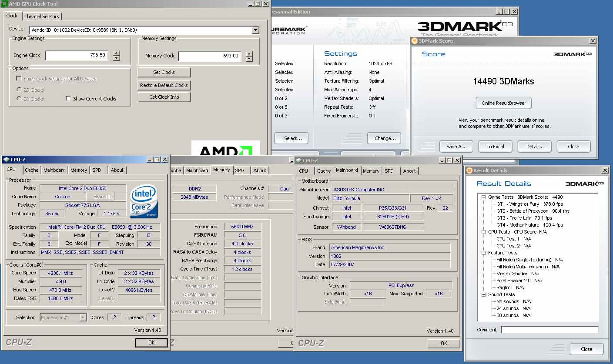The image size is (613, 364).
Task: Collapse the Feature Tests tree node
Action: (x=483, y=253)
